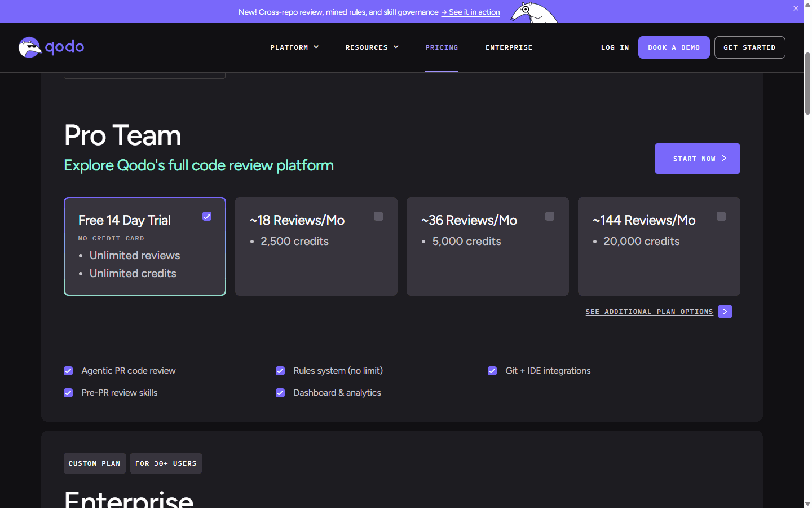The width and height of the screenshot is (812, 508).
Task: Click the check icon beside Rules system
Action: coord(280,371)
